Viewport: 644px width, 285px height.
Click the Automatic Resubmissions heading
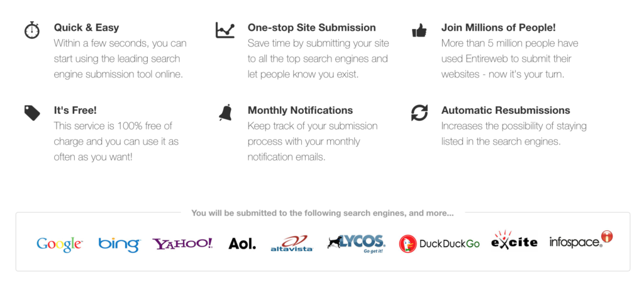tap(506, 110)
